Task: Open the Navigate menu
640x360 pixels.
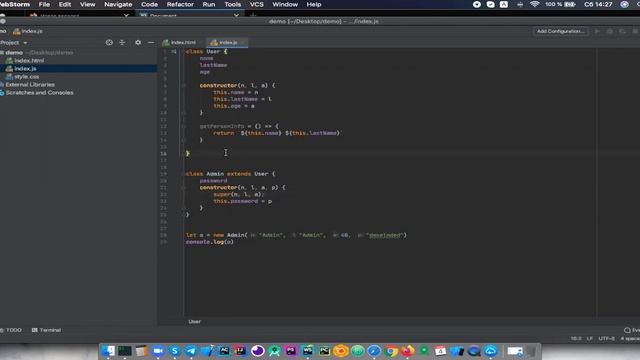Action: tap(118, 4)
